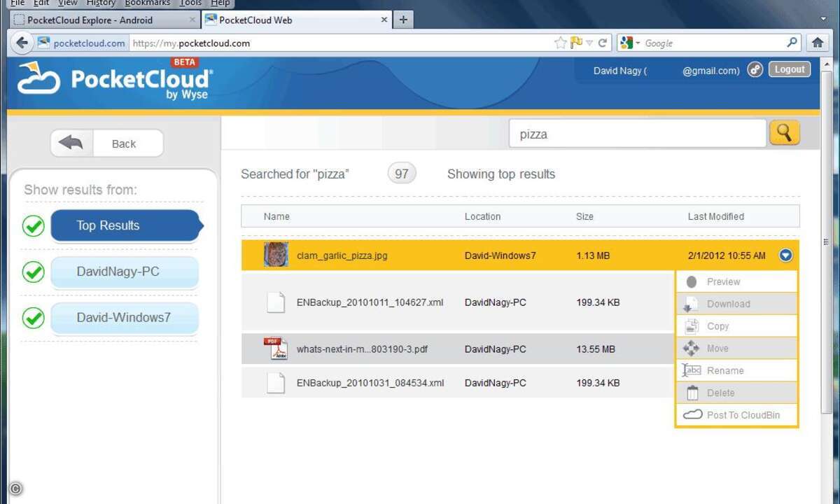Click the yellow magnifying glass search button

coord(785,132)
